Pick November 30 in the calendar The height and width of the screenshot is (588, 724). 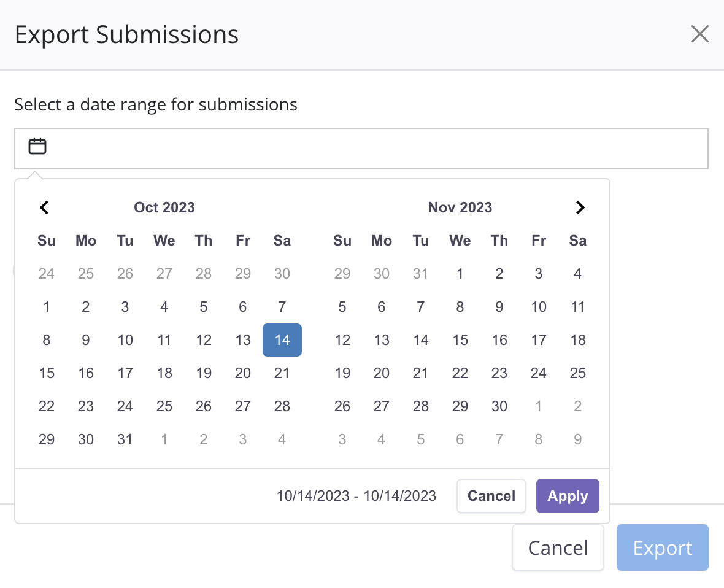(499, 406)
